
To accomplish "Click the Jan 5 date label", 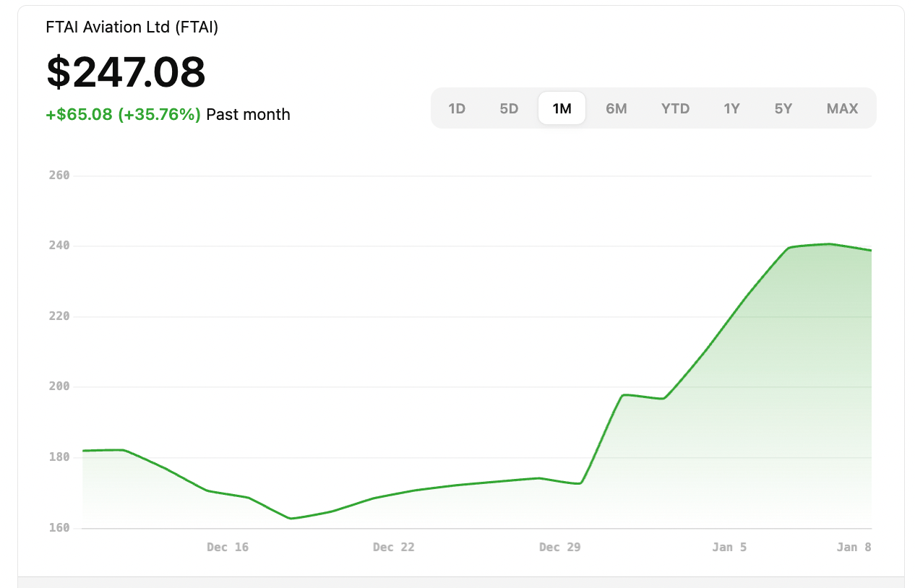I will (x=729, y=547).
